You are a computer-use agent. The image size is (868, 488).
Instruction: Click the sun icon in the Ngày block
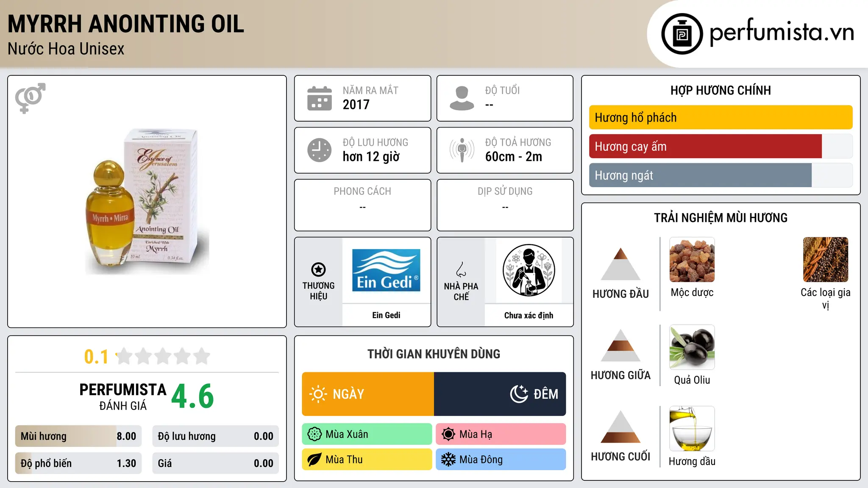[318, 394]
